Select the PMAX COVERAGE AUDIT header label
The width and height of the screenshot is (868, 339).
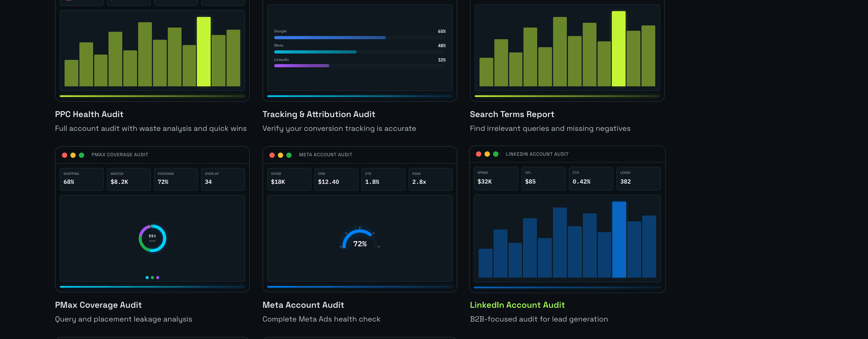pos(120,154)
